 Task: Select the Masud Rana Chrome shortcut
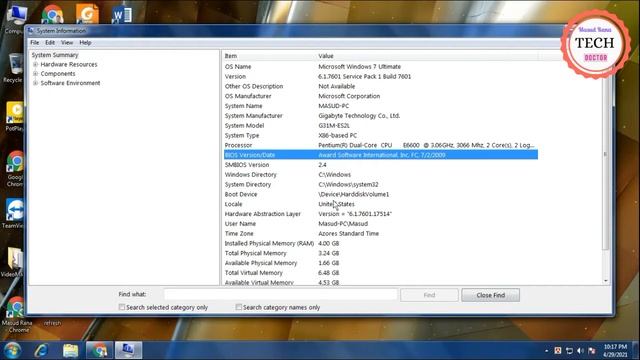(16, 315)
